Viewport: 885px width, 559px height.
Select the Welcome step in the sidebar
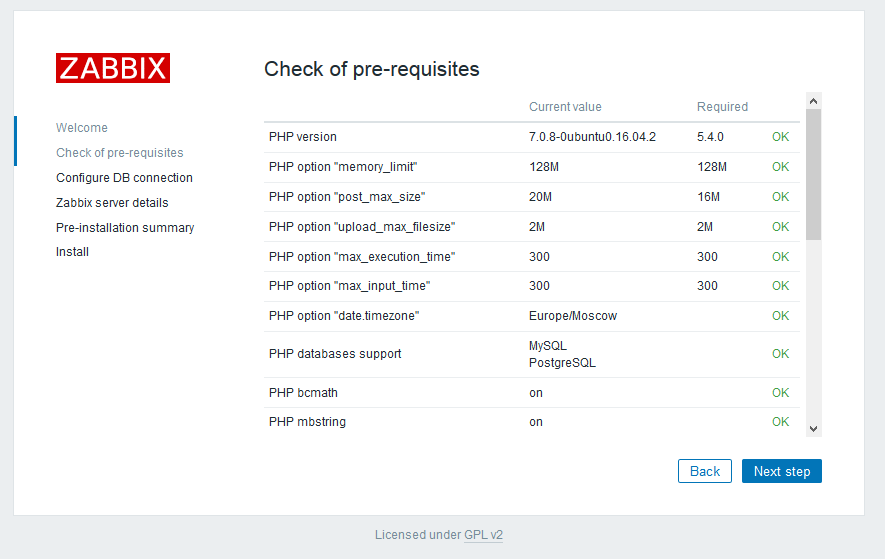[82, 128]
